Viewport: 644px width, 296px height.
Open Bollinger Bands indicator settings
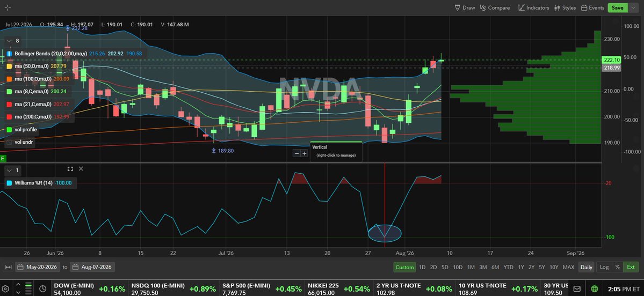pyautogui.click(x=50, y=54)
